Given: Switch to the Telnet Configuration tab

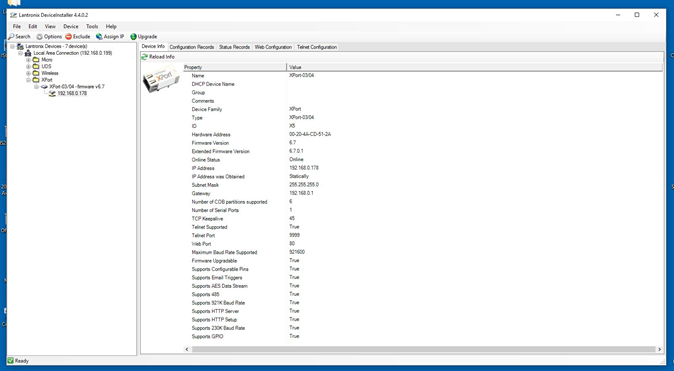Looking at the screenshot, I should pos(317,47).
